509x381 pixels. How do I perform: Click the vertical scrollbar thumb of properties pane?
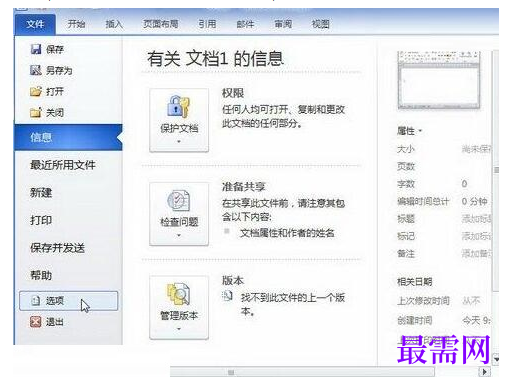pos(496,170)
